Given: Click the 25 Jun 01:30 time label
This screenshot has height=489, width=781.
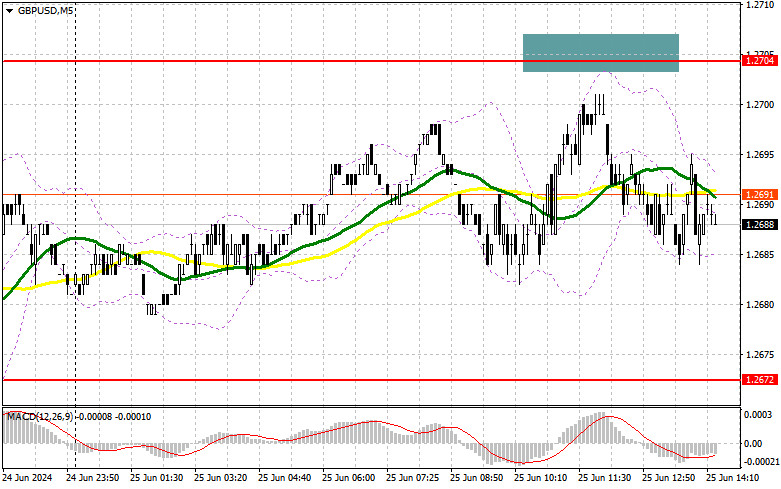Looking at the screenshot, I should [156, 478].
